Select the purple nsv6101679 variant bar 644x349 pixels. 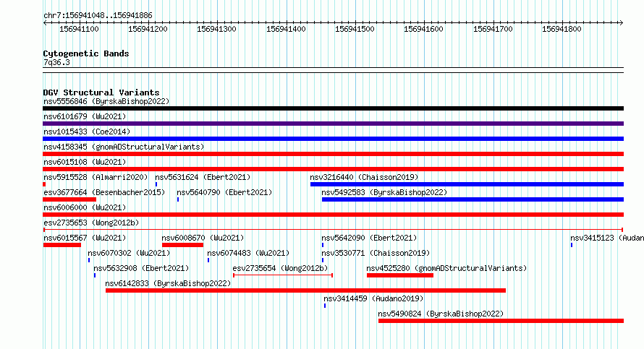[333, 124]
